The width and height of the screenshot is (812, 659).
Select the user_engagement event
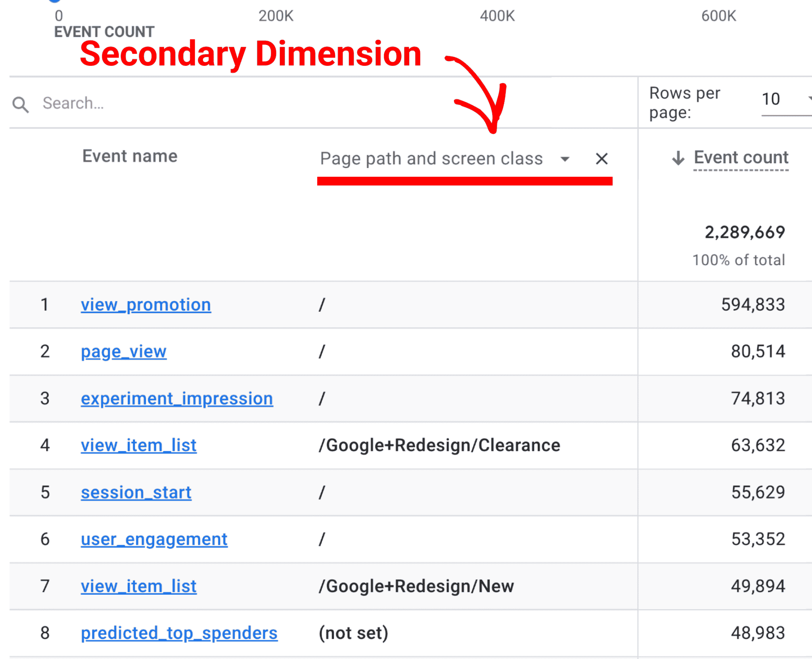click(154, 539)
